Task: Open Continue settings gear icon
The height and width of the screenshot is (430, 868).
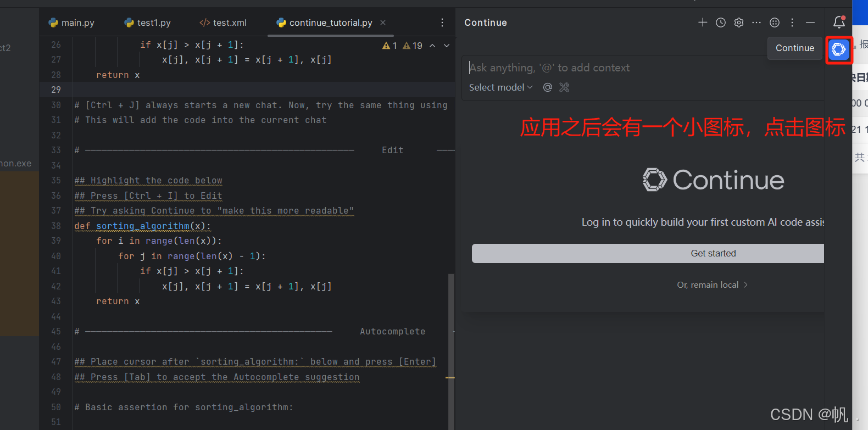Action: coord(739,23)
